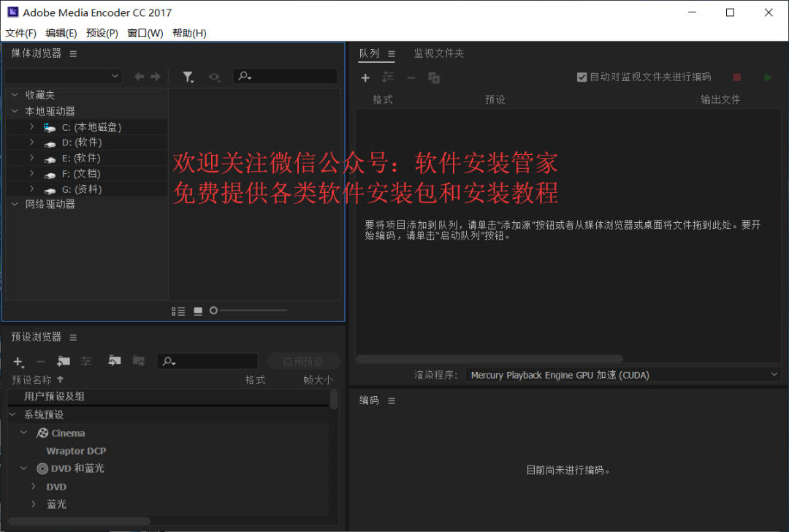Click the import presets icon
Viewport: 789px width, 532px height.
point(114,361)
